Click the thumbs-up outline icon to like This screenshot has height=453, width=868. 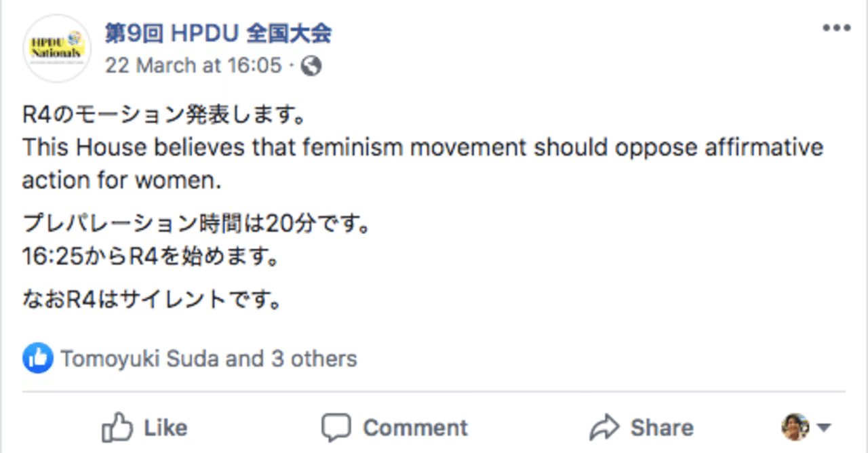117,427
